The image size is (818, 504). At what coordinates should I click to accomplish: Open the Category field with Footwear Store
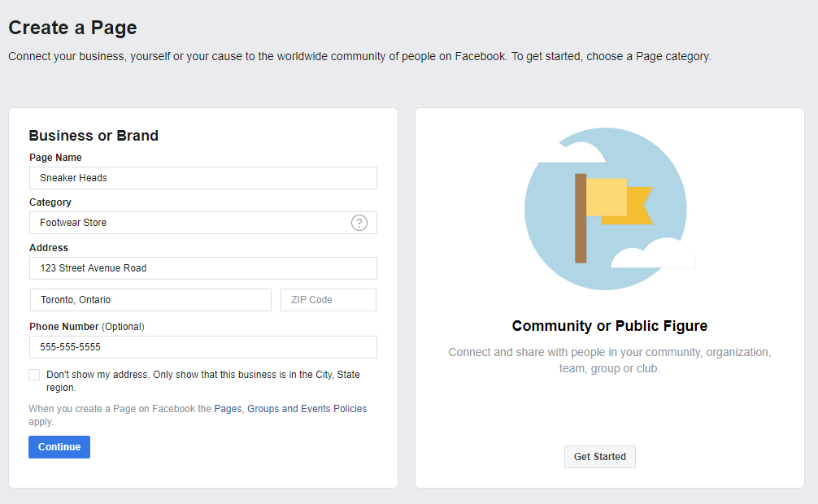pyautogui.click(x=203, y=223)
